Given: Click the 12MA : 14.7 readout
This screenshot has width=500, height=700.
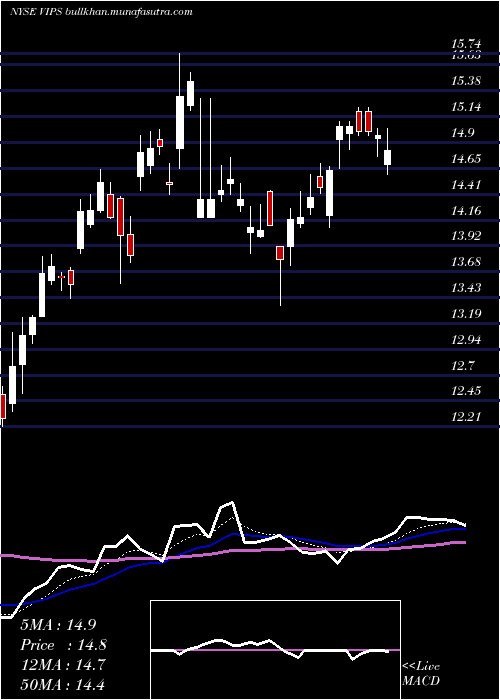Looking at the screenshot, I should point(62,665).
